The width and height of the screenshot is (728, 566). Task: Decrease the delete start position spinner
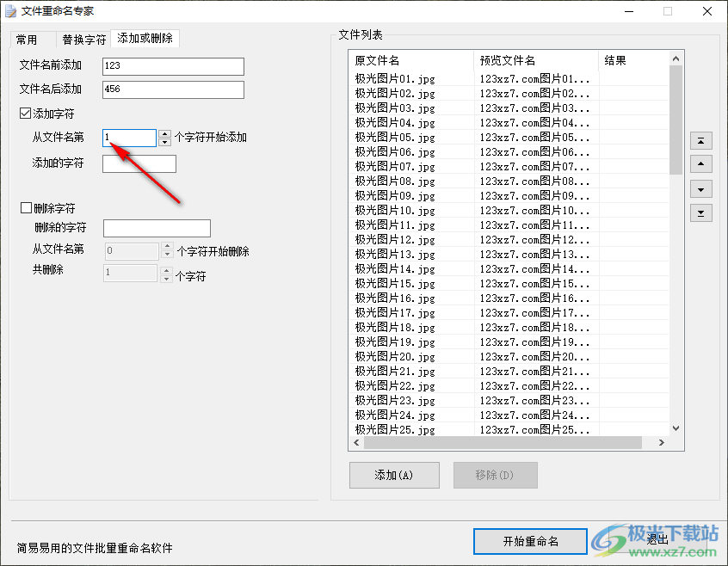(167, 255)
